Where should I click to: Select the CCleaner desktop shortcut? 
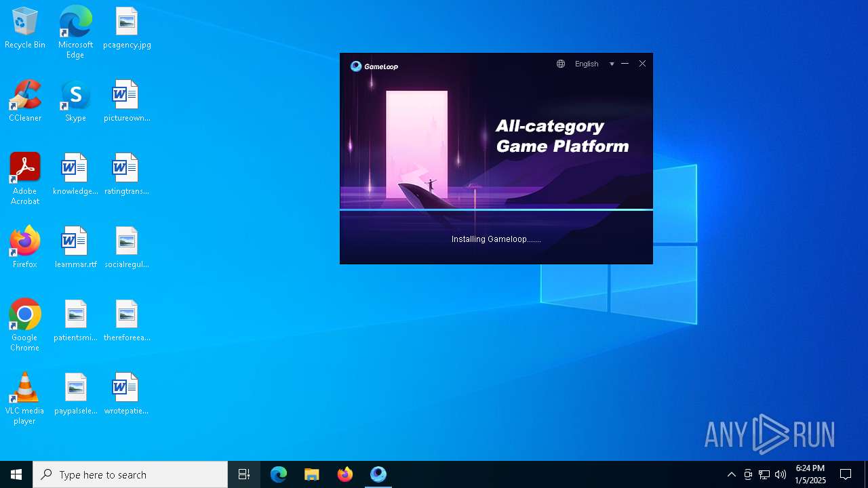pos(25,102)
